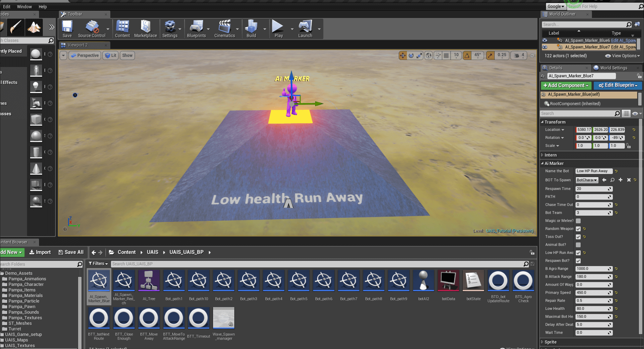Click the Lit view mode button
The width and height of the screenshot is (644, 349).
click(111, 56)
